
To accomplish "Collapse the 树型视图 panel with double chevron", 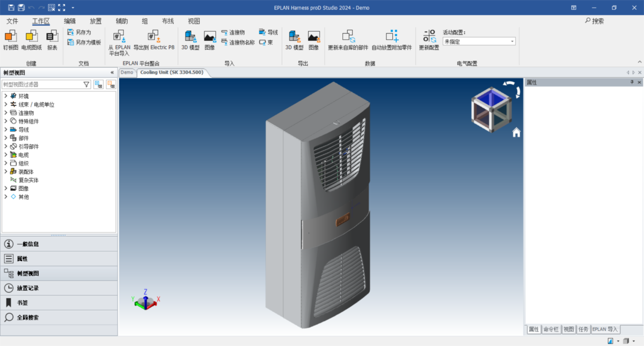I will click(112, 73).
